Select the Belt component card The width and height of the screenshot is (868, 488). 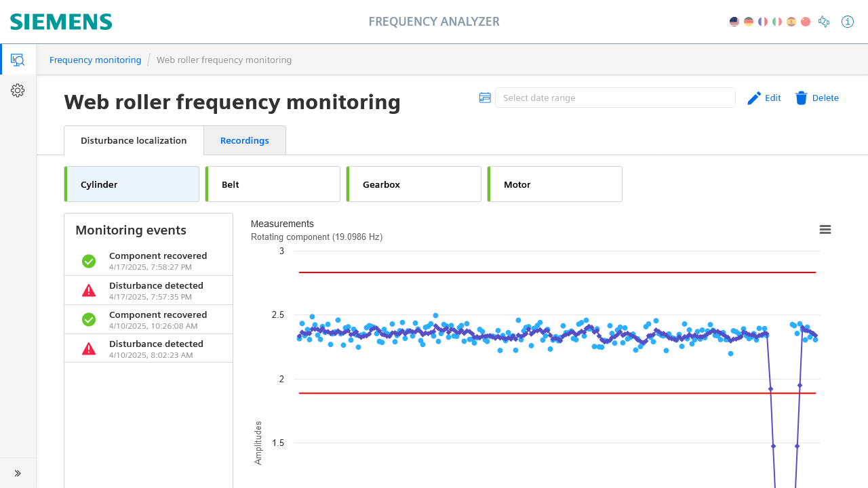(x=273, y=184)
